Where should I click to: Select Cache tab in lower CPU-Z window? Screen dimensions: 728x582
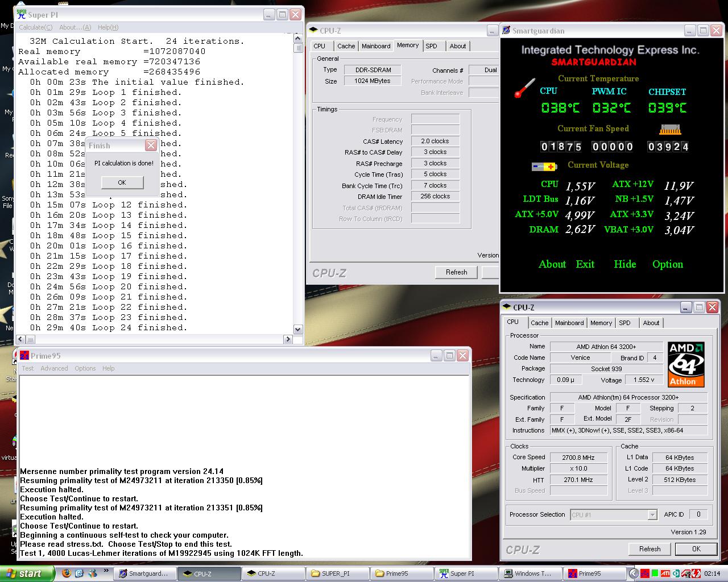pyautogui.click(x=539, y=323)
